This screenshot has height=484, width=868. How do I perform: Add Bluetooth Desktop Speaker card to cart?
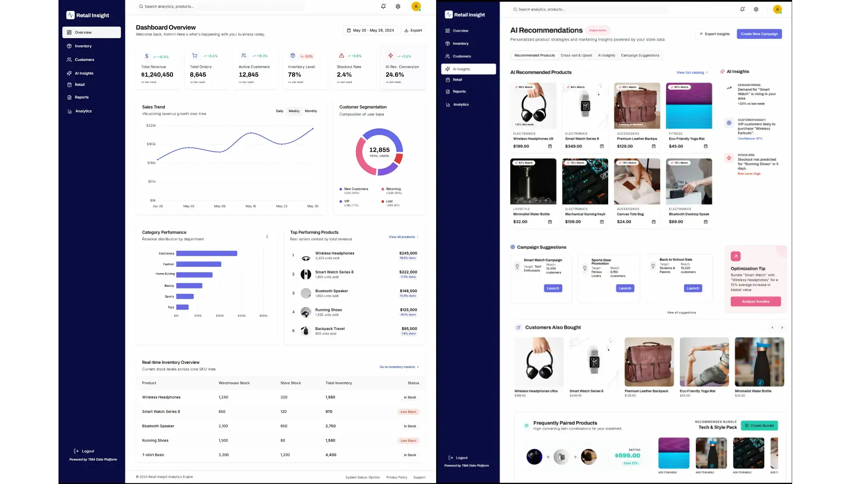point(706,221)
